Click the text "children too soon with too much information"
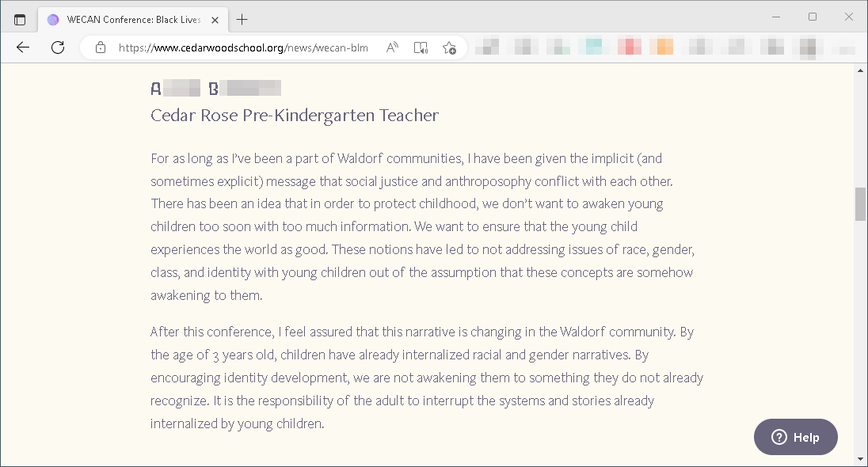The image size is (868, 467). [x=280, y=227]
